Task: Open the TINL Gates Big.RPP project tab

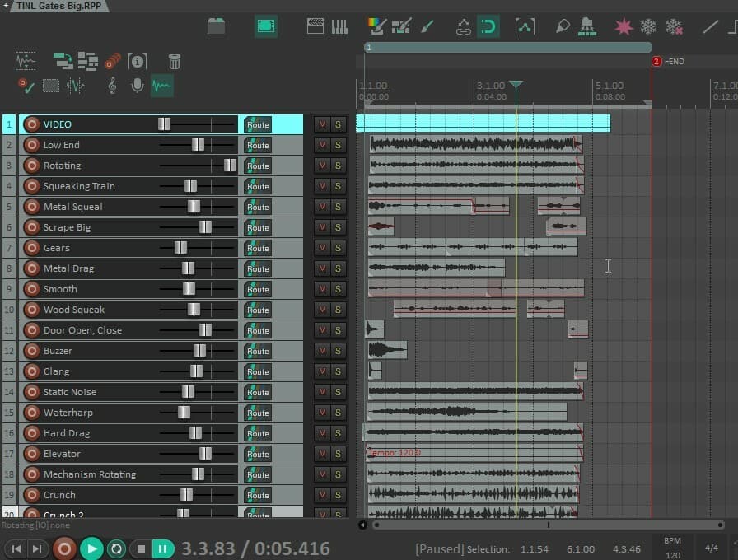Action: [x=59, y=6]
